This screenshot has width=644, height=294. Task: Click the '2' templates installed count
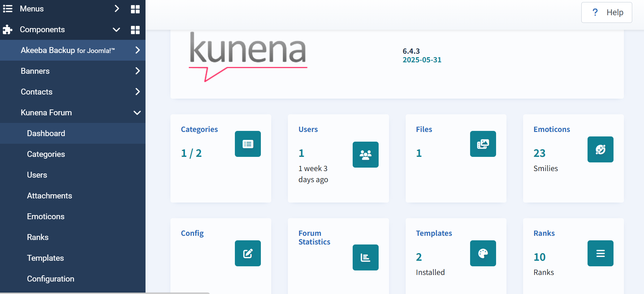(x=419, y=257)
